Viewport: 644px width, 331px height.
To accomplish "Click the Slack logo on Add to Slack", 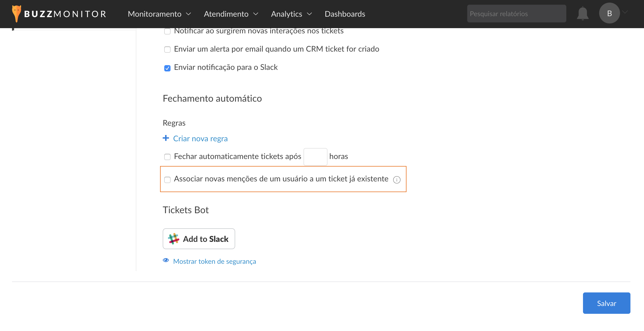I will click(x=173, y=239).
